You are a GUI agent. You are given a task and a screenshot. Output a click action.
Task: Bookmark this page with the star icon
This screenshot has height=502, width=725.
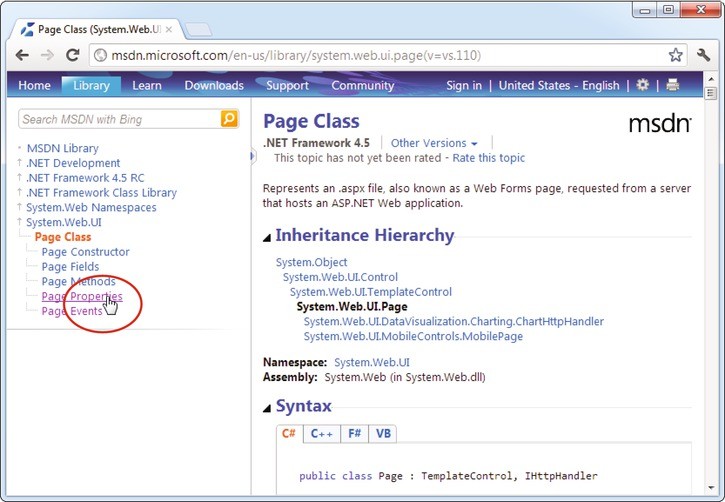pyautogui.click(x=676, y=55)
